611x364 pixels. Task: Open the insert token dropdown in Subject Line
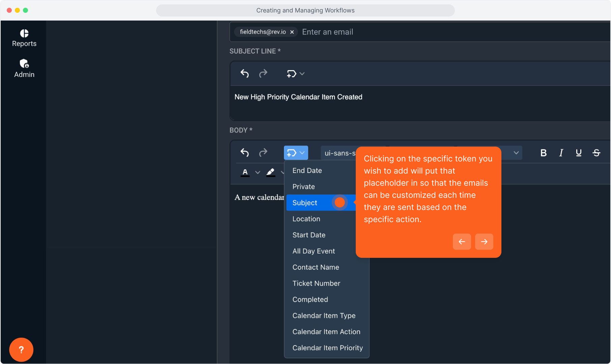click(295, 73)
